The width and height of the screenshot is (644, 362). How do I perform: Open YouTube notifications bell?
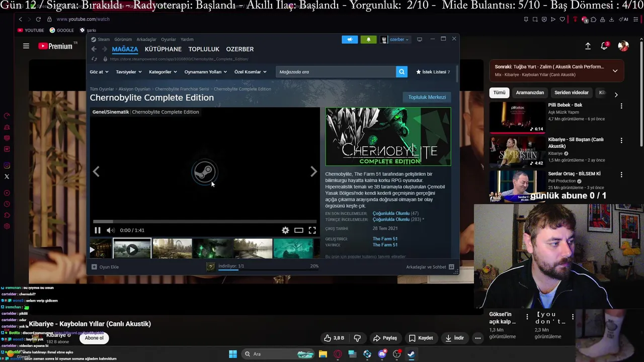[604, 46]
